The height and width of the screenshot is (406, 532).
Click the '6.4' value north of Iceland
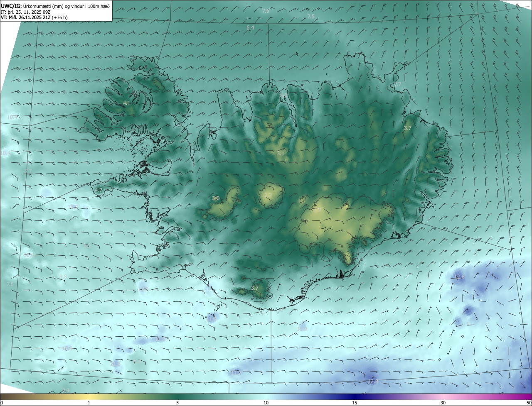tap(250, 28)
